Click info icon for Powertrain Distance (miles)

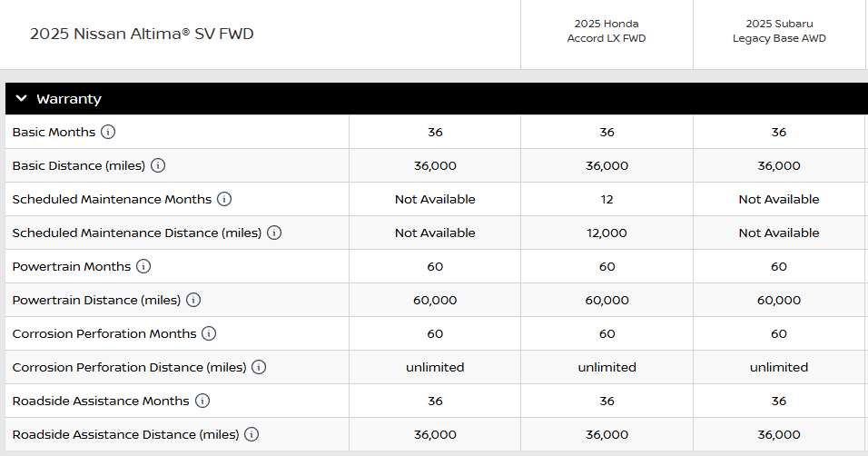pyautogui.click(x=193, y=300)
